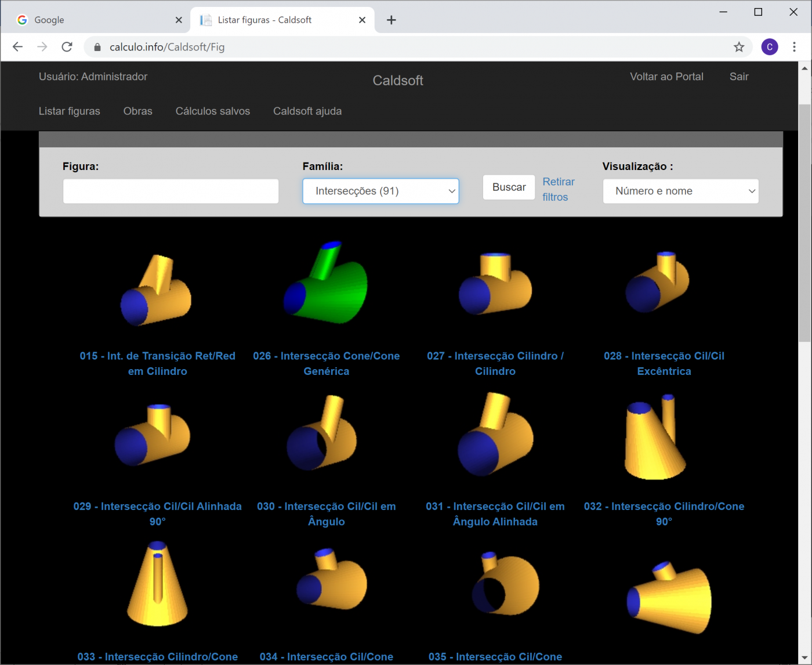Expand the Família dropdown showing Intersecções (91)
This screenshot has width=812, height=665.
click(380, 191)
